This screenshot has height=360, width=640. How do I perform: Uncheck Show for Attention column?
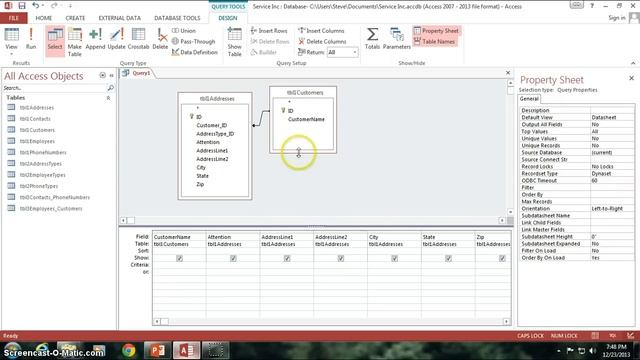[x=233, y=258]
